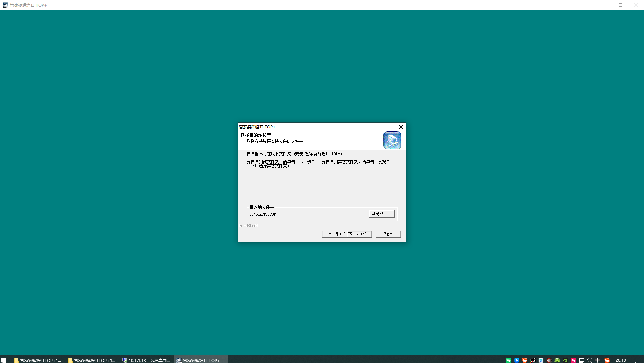Click the NVIDIA icon in system tray

565,360
